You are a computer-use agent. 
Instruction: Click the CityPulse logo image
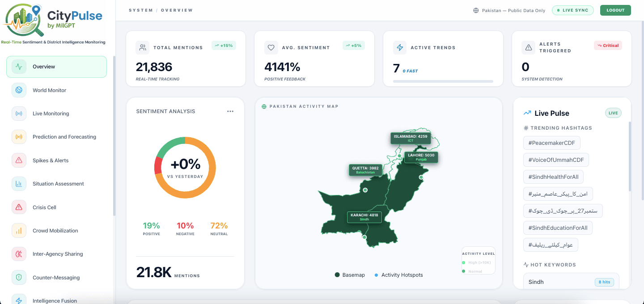53,23
